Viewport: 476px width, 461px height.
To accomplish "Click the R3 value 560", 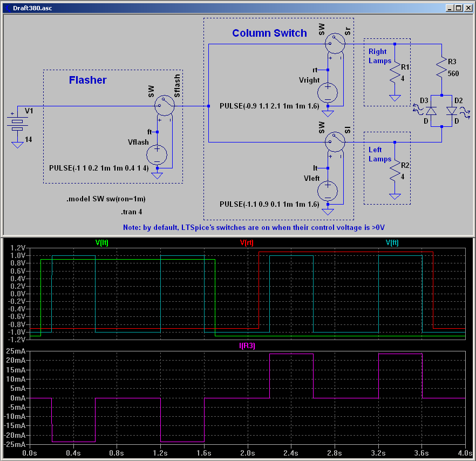I will pyautogui.click(x=453, y=73).
